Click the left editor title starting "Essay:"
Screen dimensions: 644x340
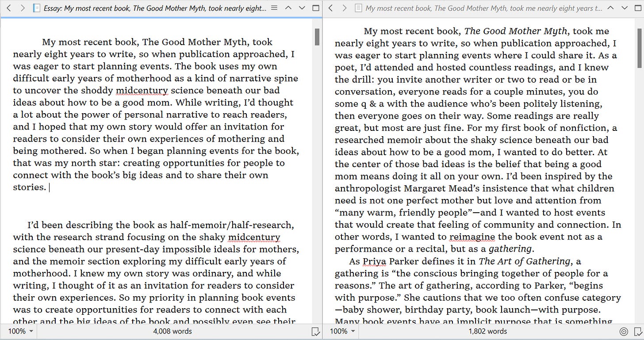[155, 8]
